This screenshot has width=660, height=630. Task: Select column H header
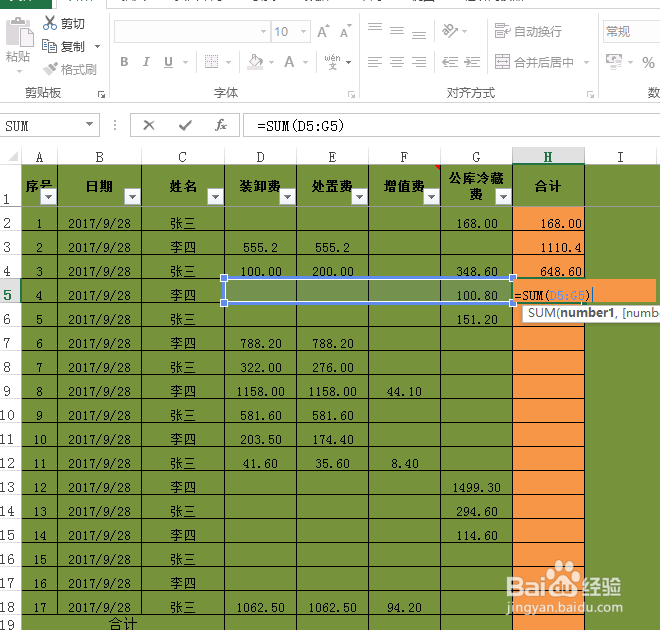[x=548, y=157]
